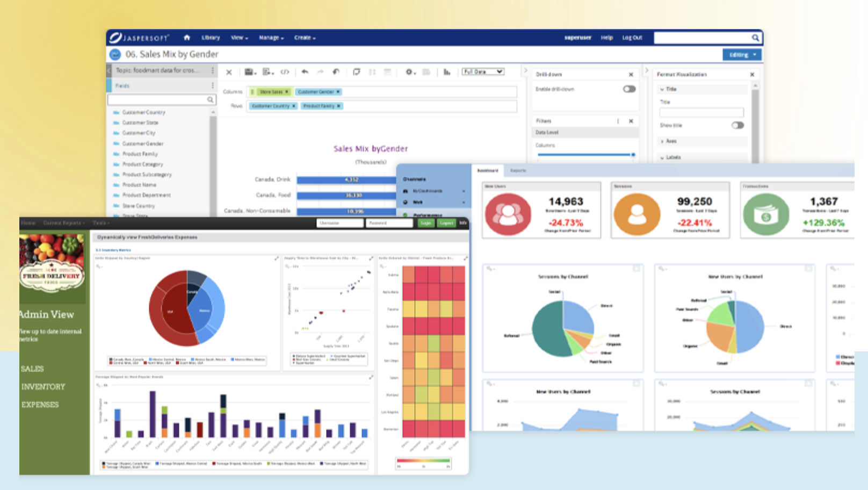Click the embed code icon
The width and height of the screenshot is (868, 490).
pyautogui.click(x=285, y=72)
